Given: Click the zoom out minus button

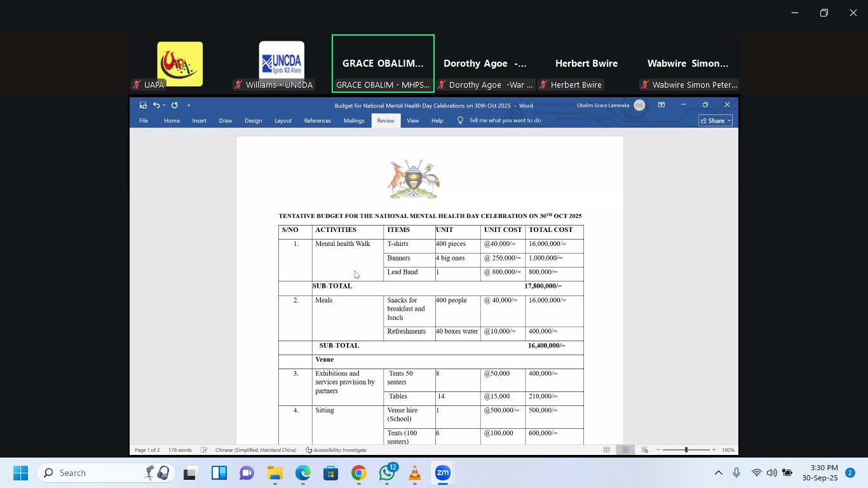Looking at the screenshot, I should tap(658, 450).
